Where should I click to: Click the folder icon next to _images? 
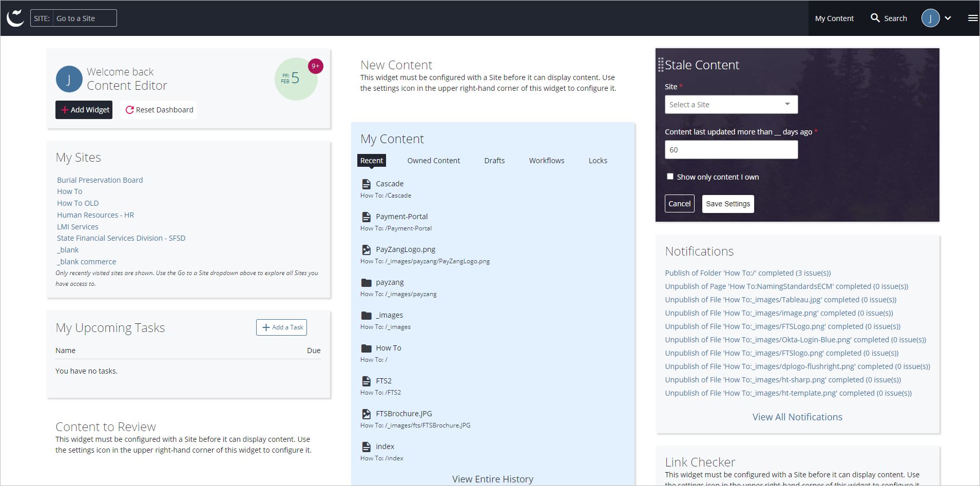coord(367,314)
